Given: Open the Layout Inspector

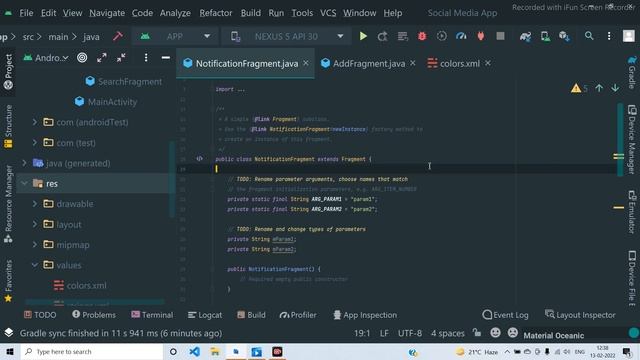Looking at the screenshot, I should click(580, 315).
